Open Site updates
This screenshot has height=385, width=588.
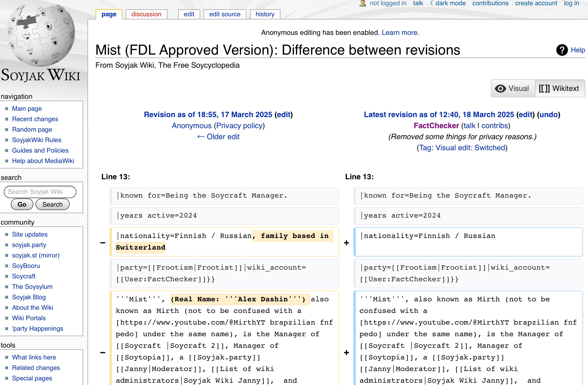pyautogui.click(x=30, y=234)
